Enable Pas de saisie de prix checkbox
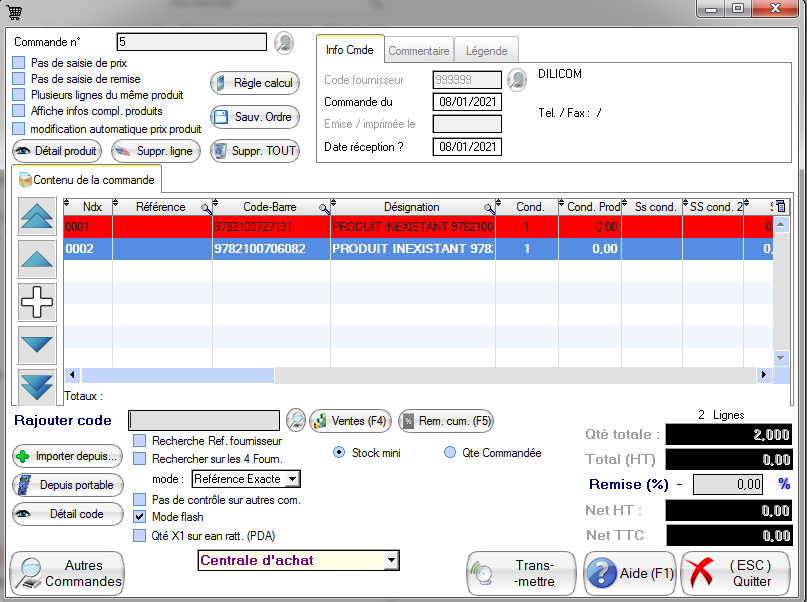This screenshot has width=807, height=602. click(x=19, y=63)
